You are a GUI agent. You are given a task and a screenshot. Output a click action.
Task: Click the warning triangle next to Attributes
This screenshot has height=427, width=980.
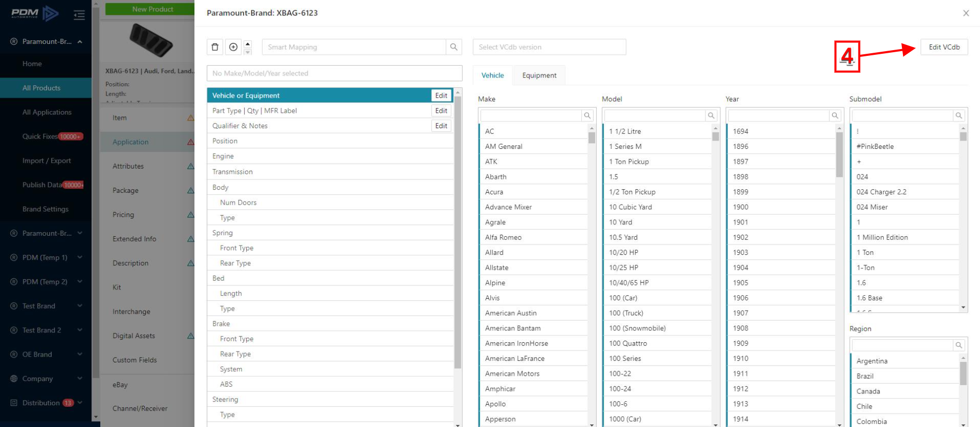tap(190, 166)
